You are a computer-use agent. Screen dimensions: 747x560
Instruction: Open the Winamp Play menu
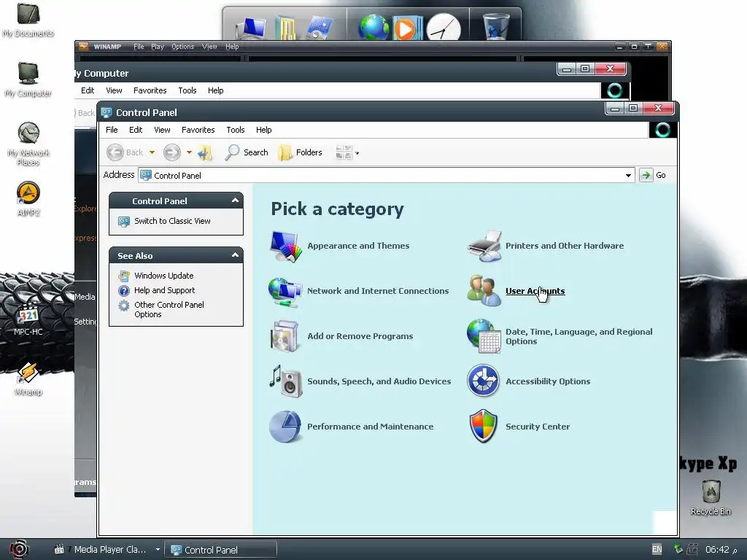158,47
